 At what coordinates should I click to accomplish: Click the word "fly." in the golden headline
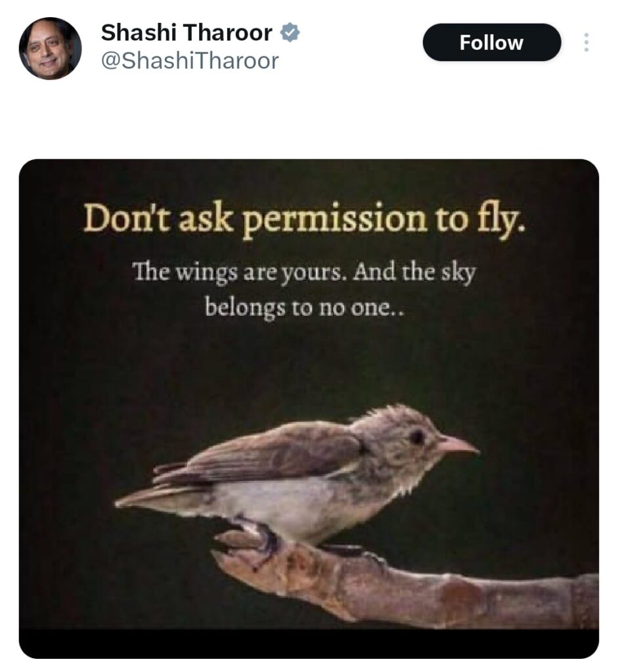click(501, 220)
